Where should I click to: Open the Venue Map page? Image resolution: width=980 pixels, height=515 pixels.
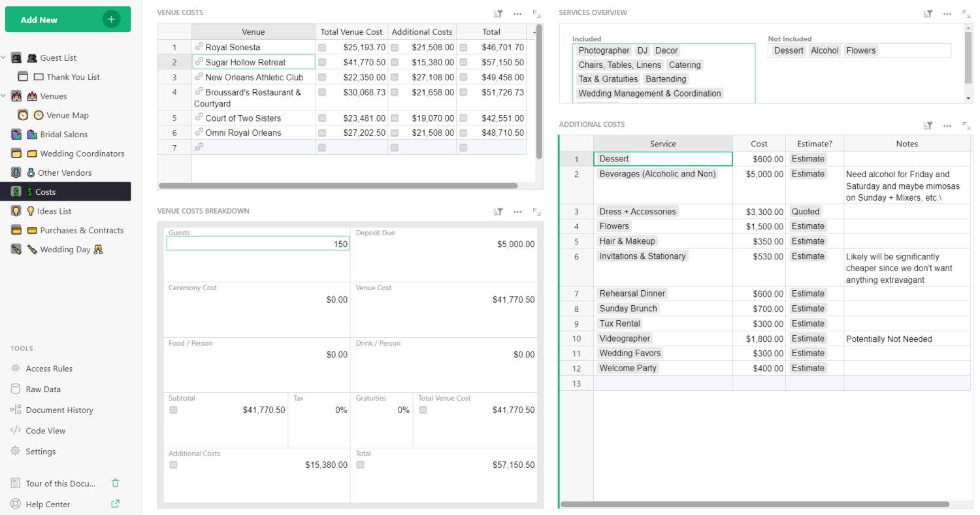coord(67,115)
